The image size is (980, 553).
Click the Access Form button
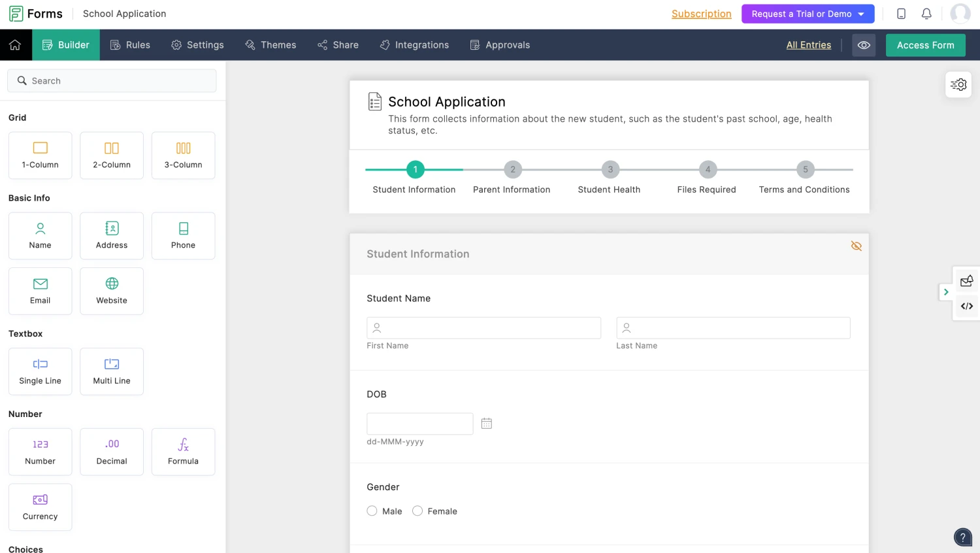pos(925,44)
